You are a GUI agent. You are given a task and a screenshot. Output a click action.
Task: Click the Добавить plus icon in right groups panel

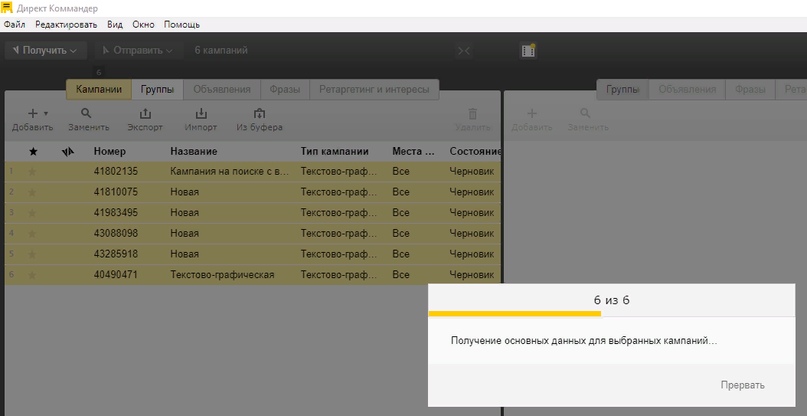coord(532,113)
